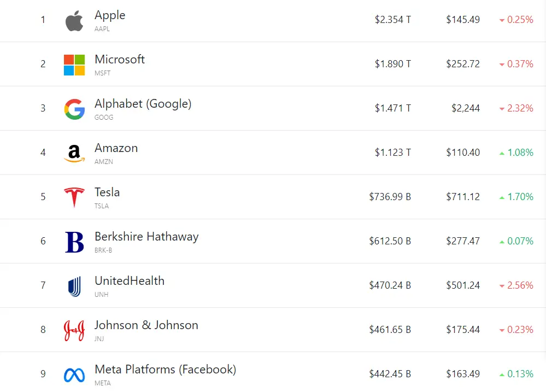
Task: Open the Apple company link
Action: tap(110, 15)
